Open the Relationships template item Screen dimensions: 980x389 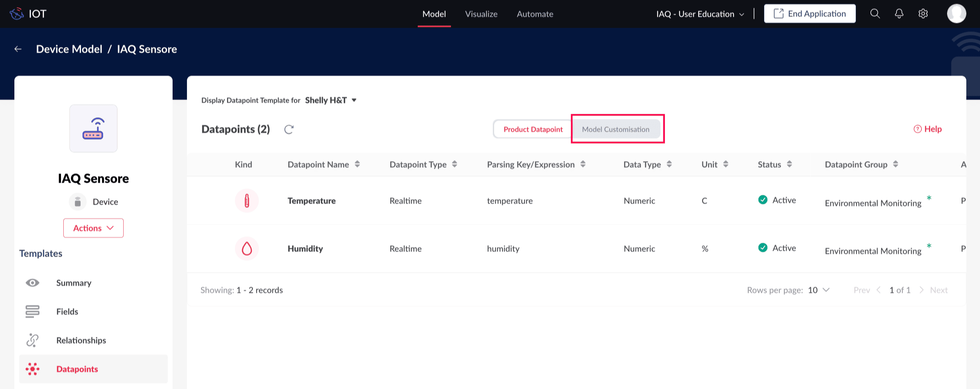(81, 340)
